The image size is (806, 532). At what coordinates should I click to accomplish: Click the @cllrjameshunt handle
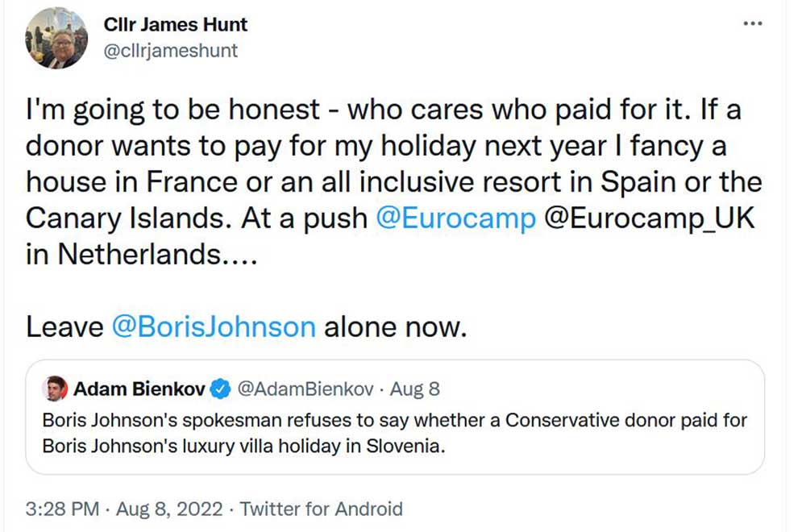[171, 50]
